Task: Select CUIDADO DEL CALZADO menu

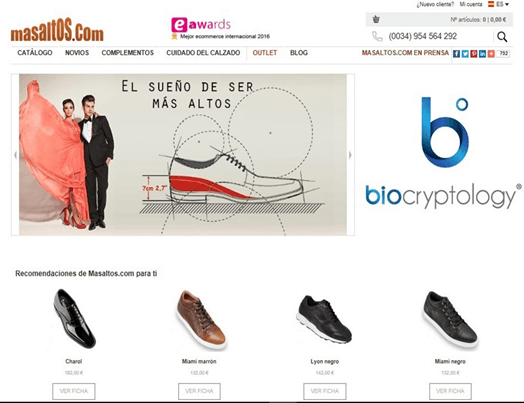Action: 203,53
